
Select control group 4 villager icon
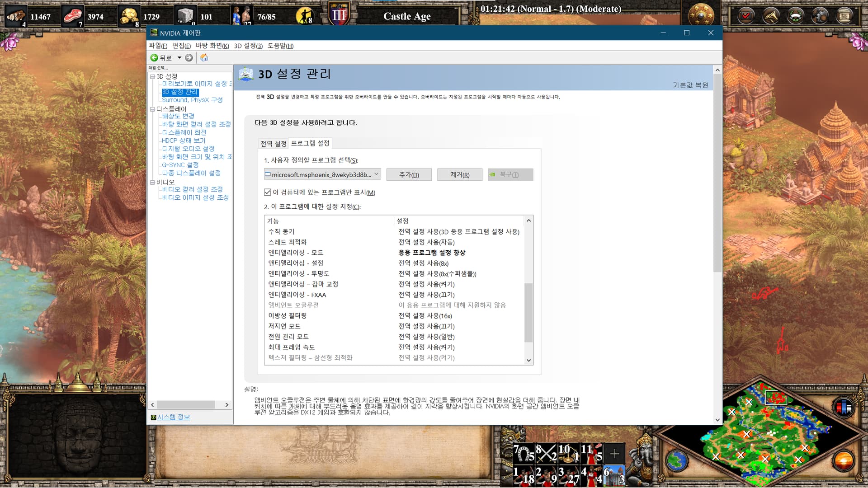click(x=591, y=475)
